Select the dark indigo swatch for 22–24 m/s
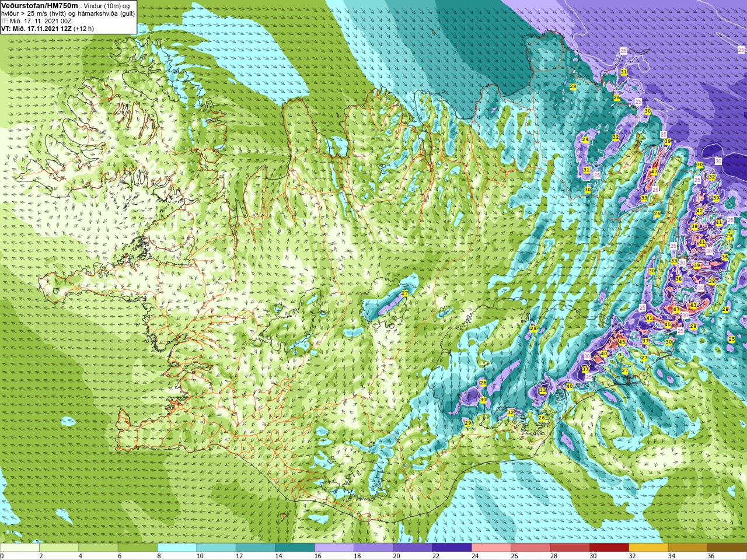This screenshot has height=560, width=747. coord(452,548)
